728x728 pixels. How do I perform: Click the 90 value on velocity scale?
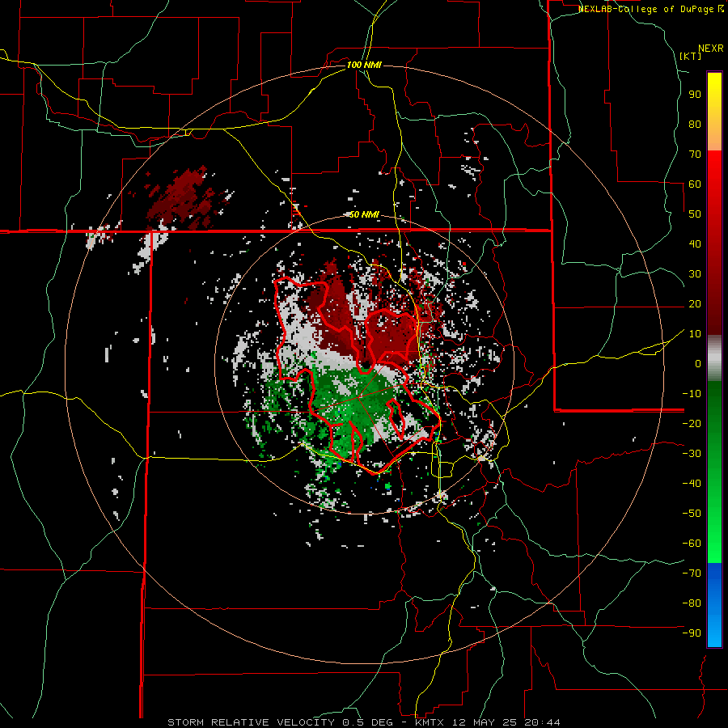(x=695, y=95)
